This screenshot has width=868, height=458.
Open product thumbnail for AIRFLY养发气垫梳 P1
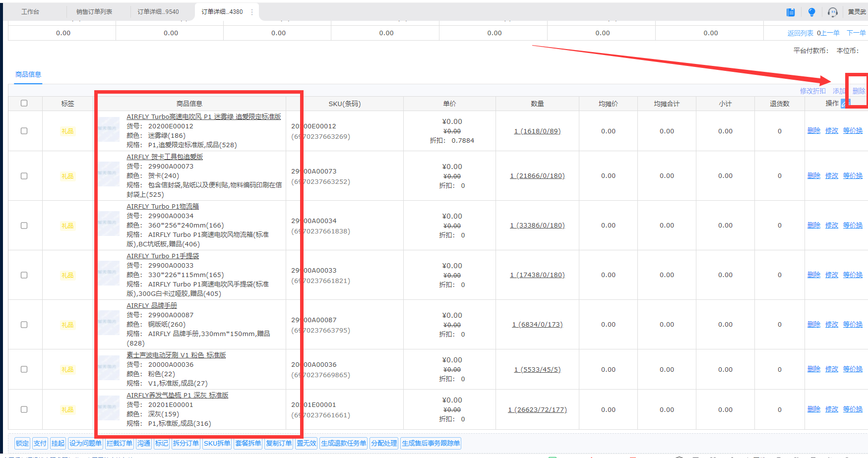(108, 407)
